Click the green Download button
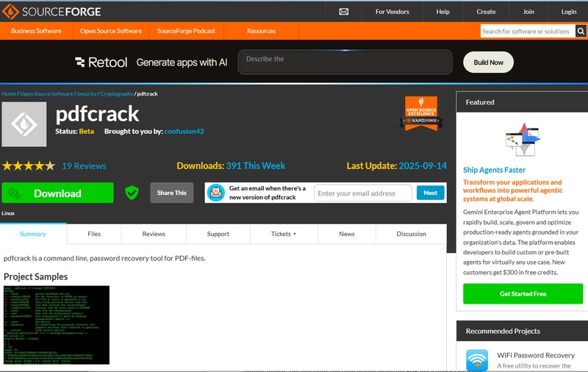Screen dimensions: 588x372 tap(57, 193)
